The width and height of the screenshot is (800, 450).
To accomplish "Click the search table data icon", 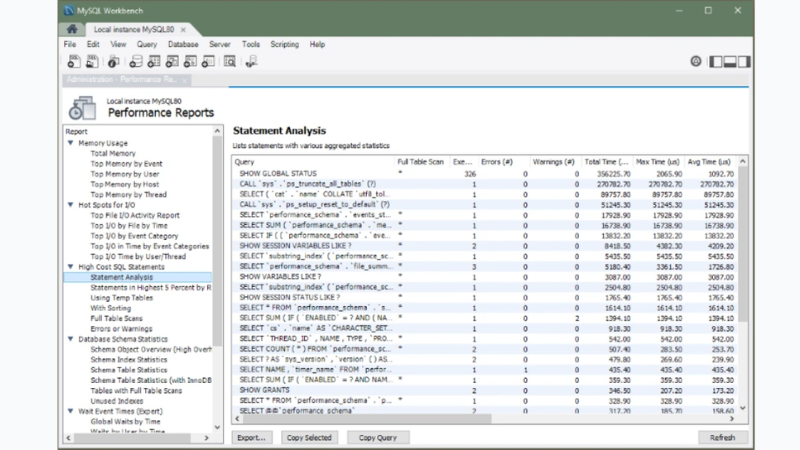I will tap(229, 61).
